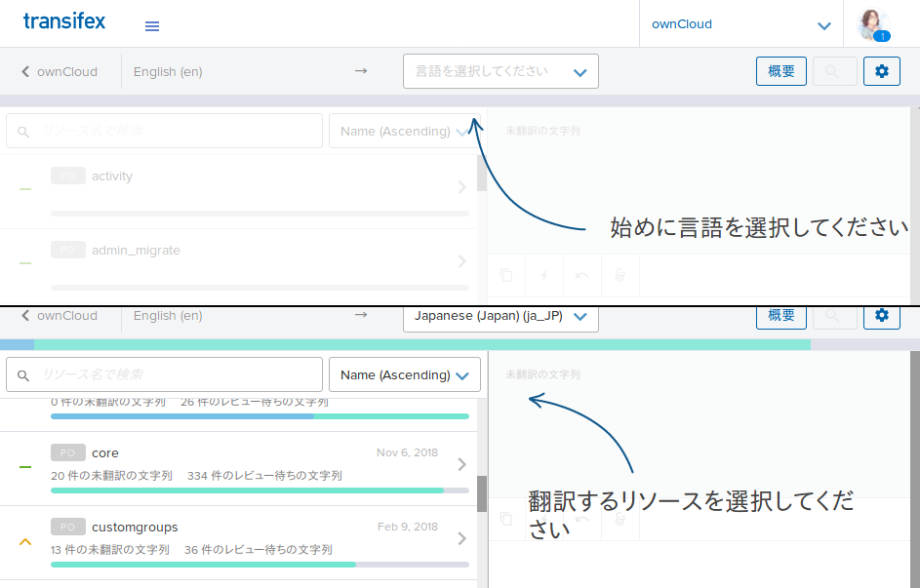920x588 pixels.
Task: Click 13 件の未翻訳の文字列 text
Action: click(110, 549)
